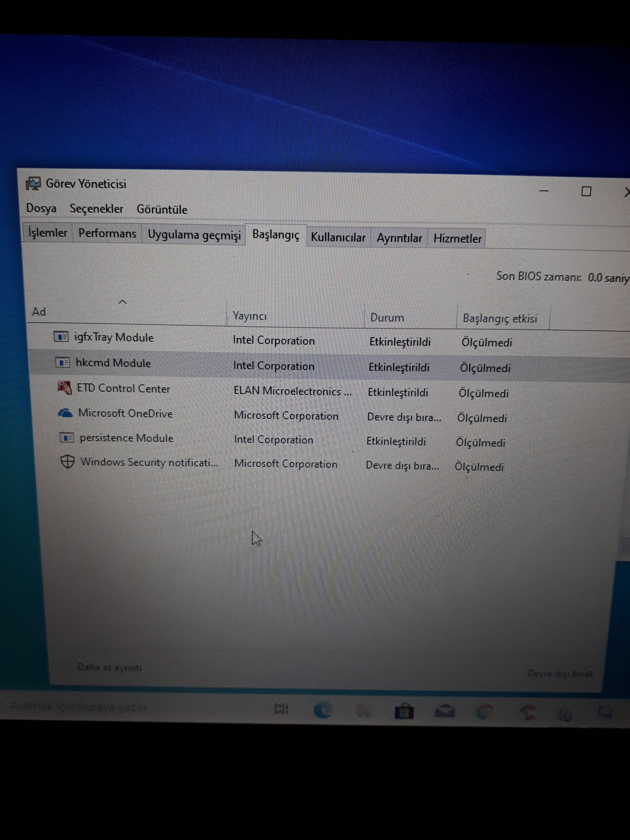The height and width of the screenshot is (840, 630).
Task: Collapse view with Daha az ayrıntı
Action: click(109, 667)
